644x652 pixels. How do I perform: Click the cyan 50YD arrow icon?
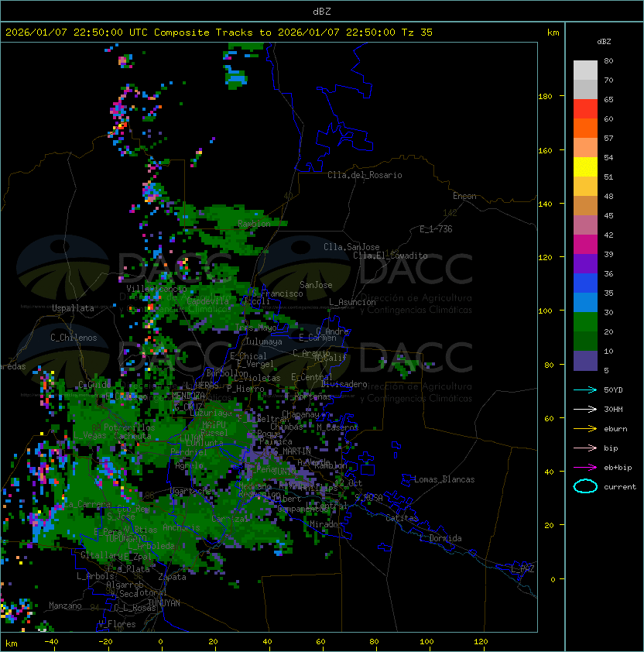585,389
